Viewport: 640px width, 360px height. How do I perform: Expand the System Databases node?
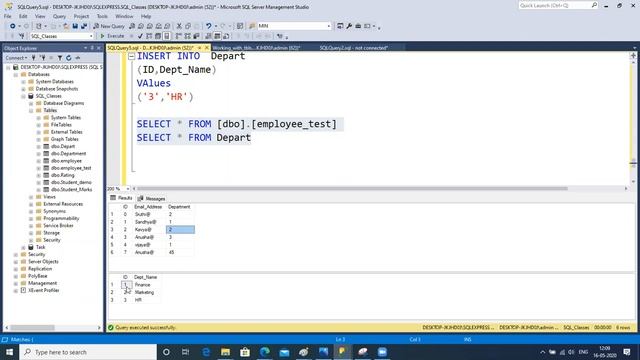pyautogui.click(x=23, y=82)
